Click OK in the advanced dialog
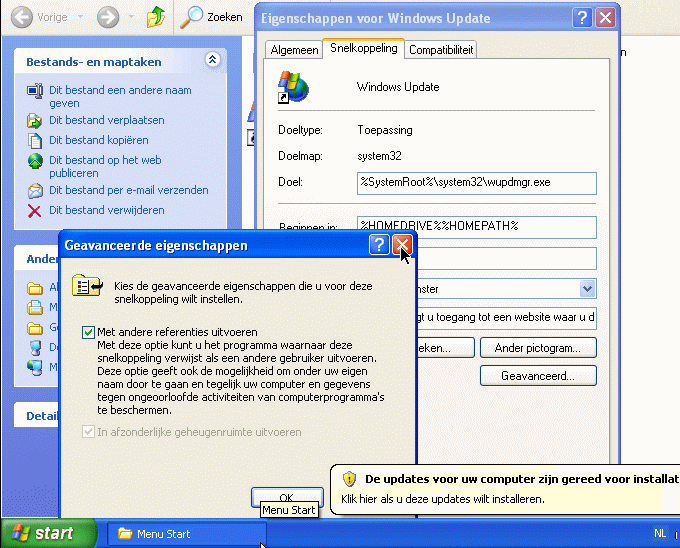Viewport: 680px width, 548px height. [x=287, y=497]
